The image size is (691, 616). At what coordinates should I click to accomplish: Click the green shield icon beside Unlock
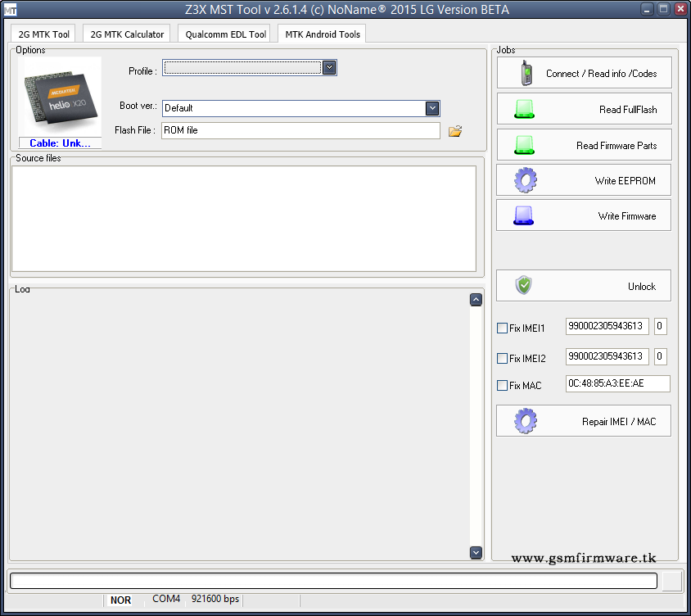[523, 285]
